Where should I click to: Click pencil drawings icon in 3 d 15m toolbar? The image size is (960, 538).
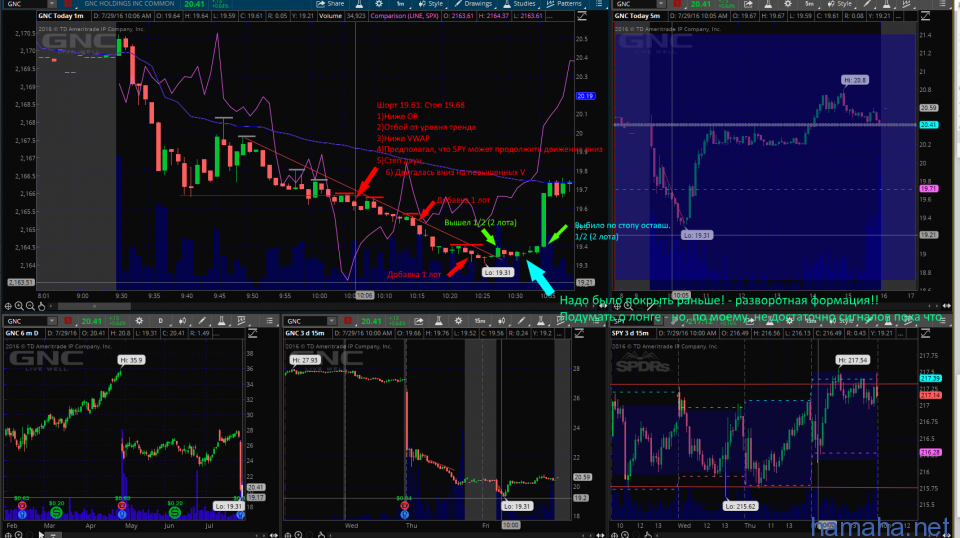pos(521,321)
